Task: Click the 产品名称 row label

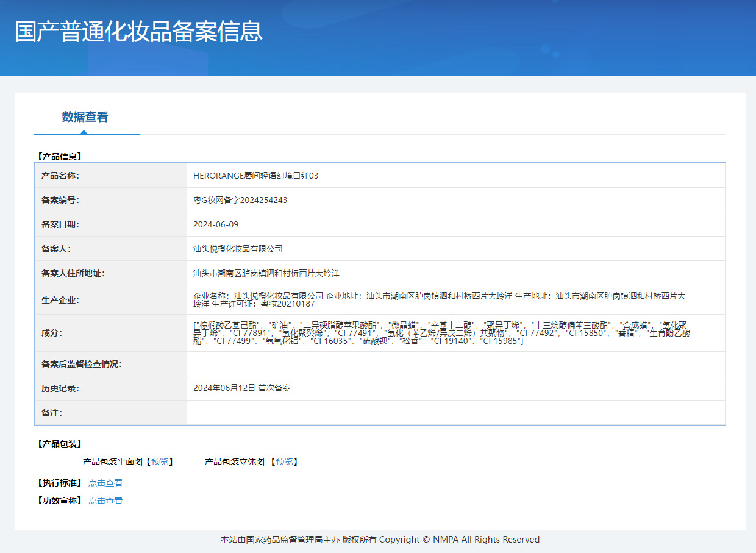Action: [60, 176]
